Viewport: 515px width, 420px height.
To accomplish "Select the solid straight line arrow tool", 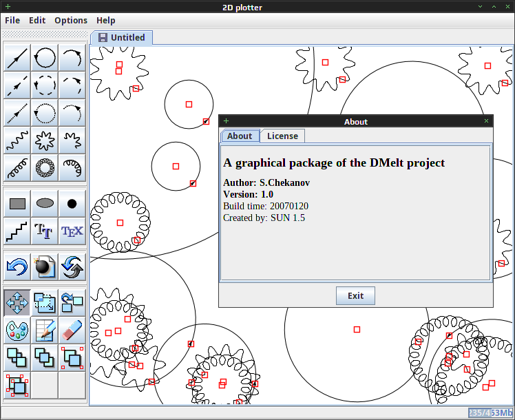I will coord(17,58).
